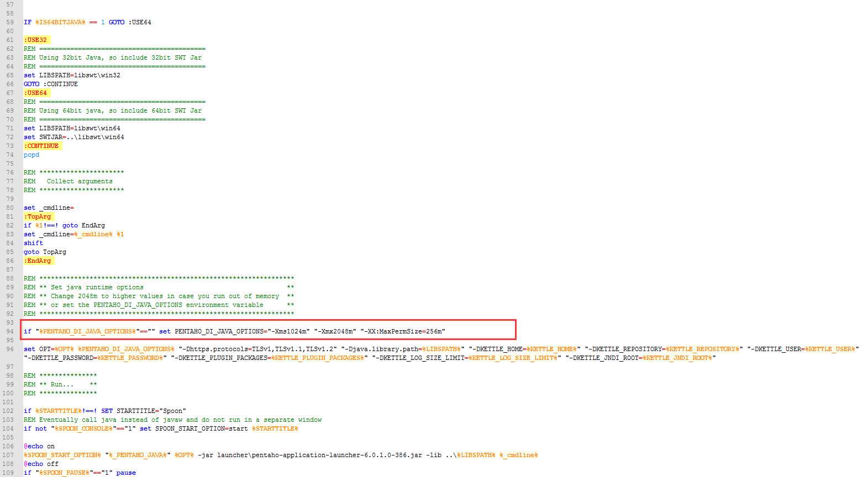Click 'set SWTJAR=..\libswt\win64' line

[74, 137]
